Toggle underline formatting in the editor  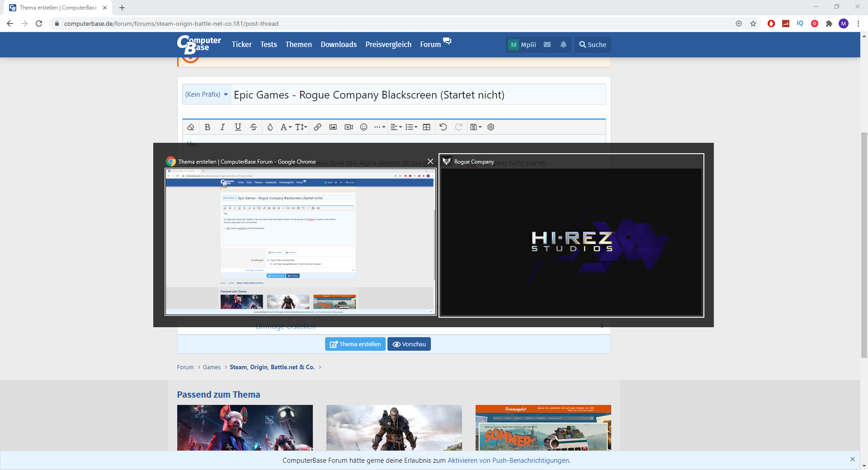[238, 127]
